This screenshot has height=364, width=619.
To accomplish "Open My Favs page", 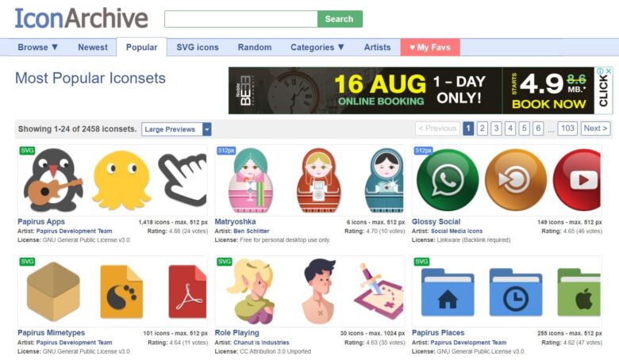I will tap(430, 48).
